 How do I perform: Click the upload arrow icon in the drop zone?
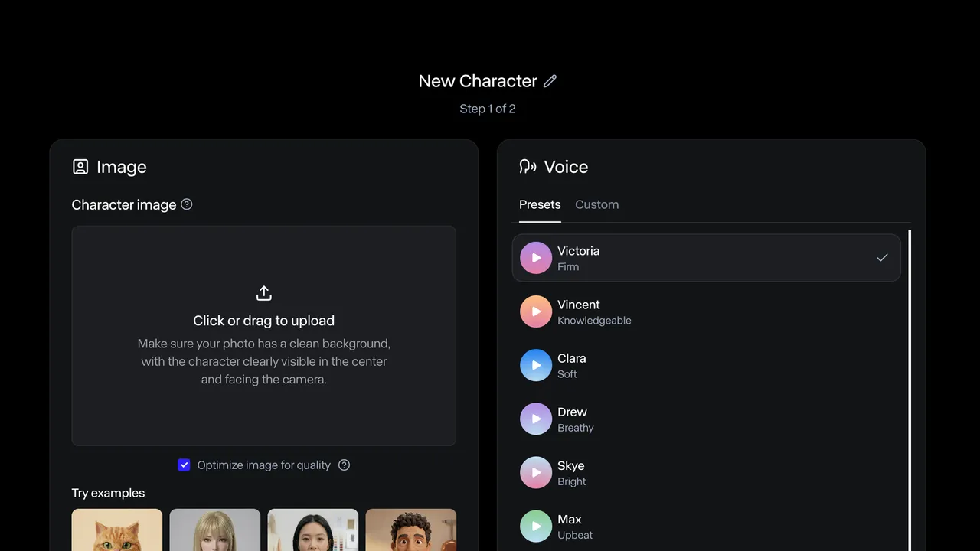point(264,293)
